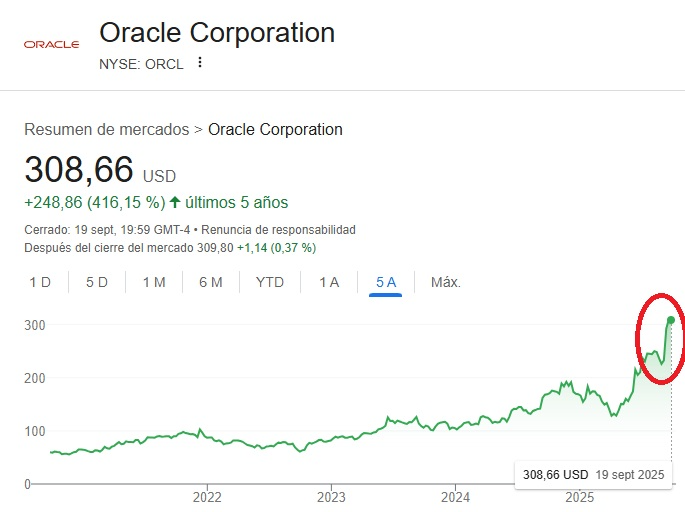The height and width of the screenshot is (512, 685).
Task: Select the 1 D time range tab
Action: pyautogui.click(x=40, y=282)
